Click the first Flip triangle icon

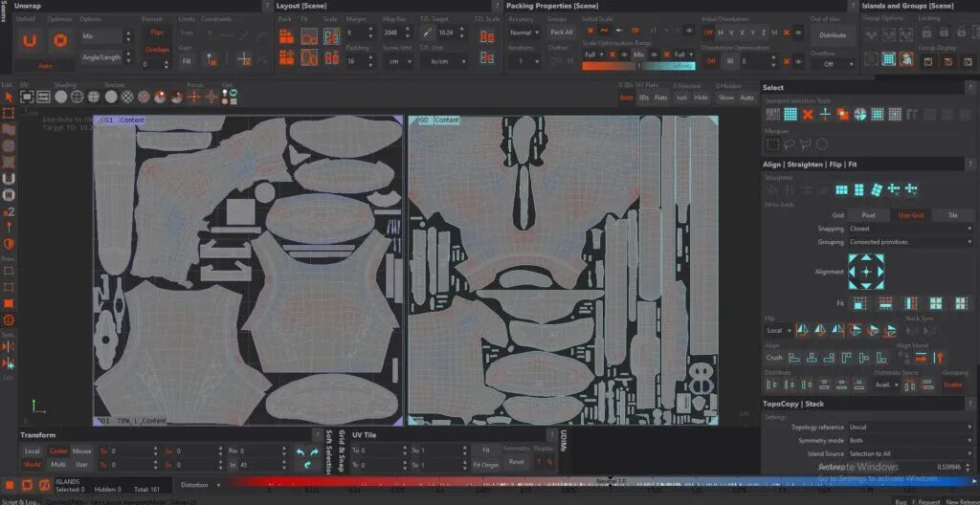click(x=803, y=330)
